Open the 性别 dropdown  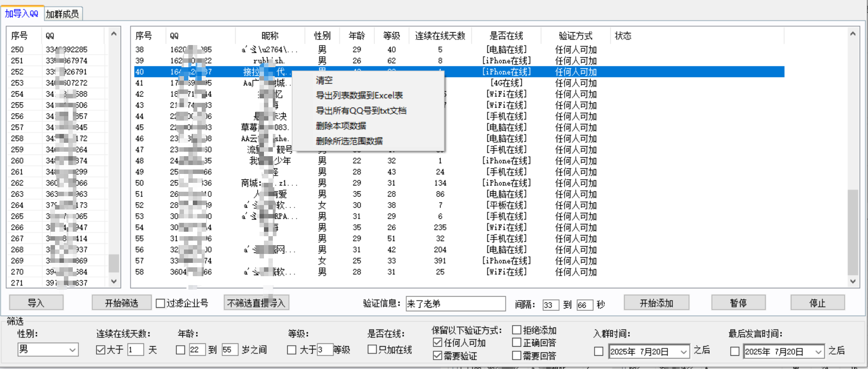[73, 350]
